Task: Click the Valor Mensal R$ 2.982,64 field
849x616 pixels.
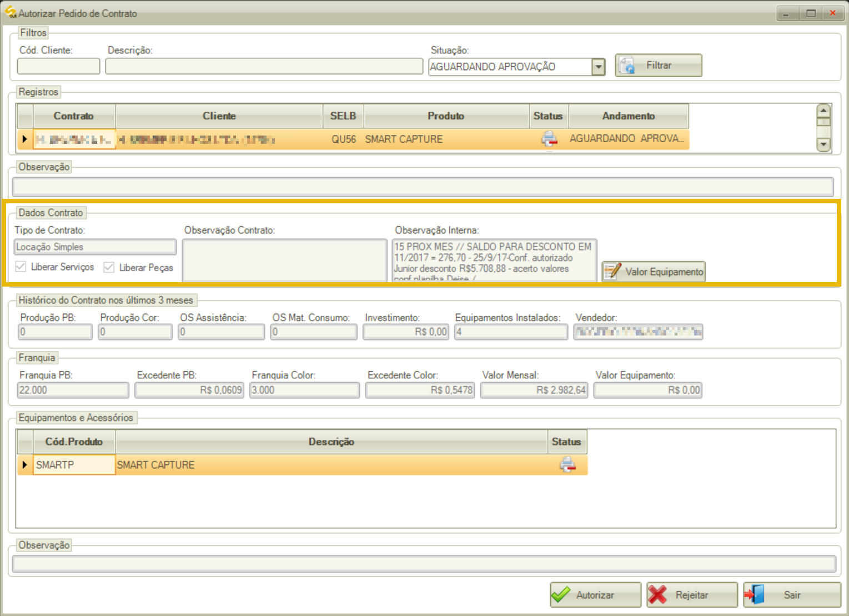Action: pos(534,390)
